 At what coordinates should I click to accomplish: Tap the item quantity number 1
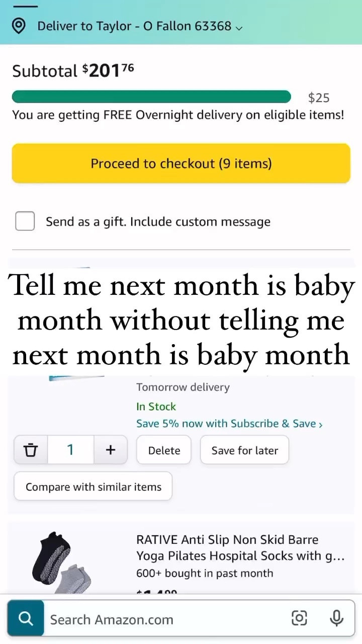point(70,450)
